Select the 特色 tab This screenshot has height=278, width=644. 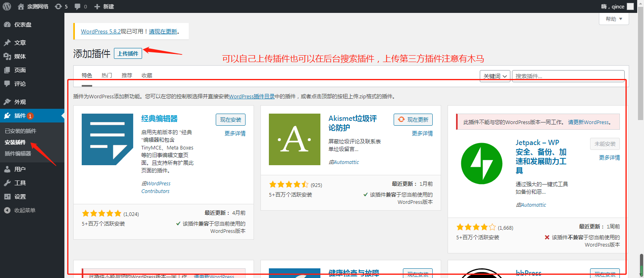[87, 75]
